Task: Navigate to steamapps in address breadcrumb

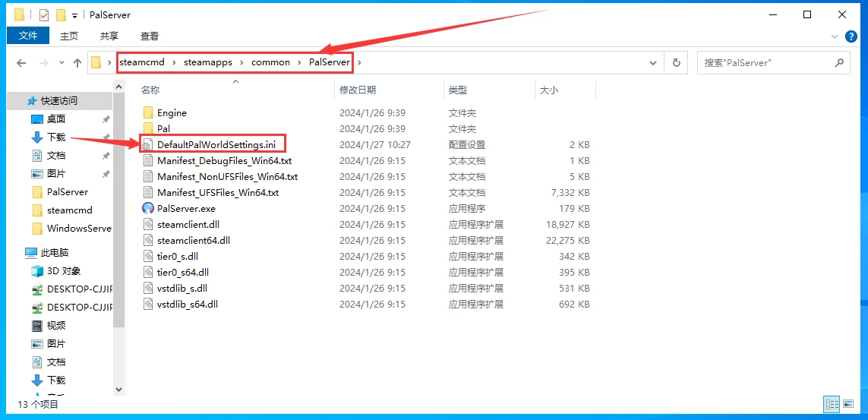Action: click(208, 62)
